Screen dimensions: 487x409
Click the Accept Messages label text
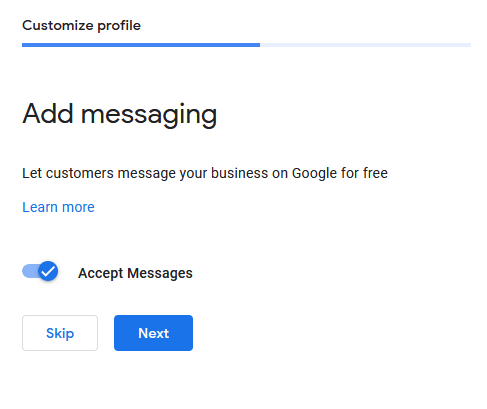[x=135, y=273]
